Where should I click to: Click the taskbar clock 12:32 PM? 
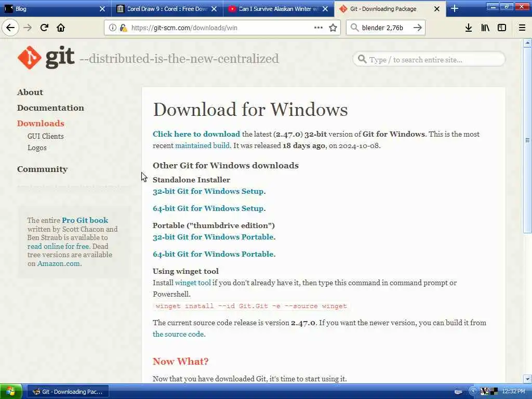514,392
